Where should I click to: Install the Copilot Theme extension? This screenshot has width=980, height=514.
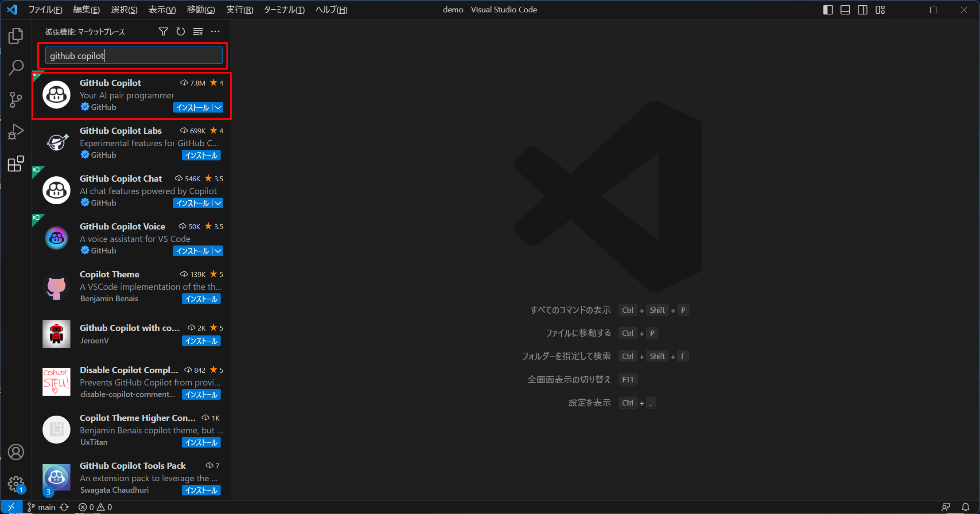point(201,299)
